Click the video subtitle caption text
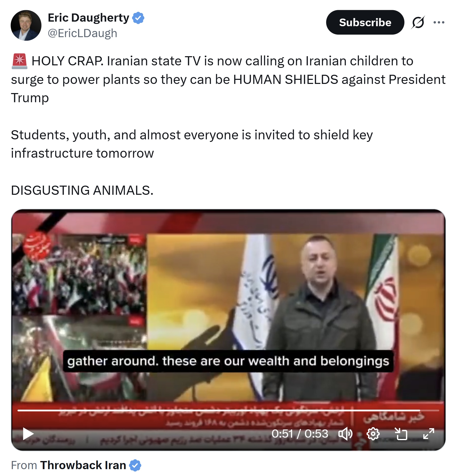The height and width of the screenshot is (476, 458). point(228,361)
